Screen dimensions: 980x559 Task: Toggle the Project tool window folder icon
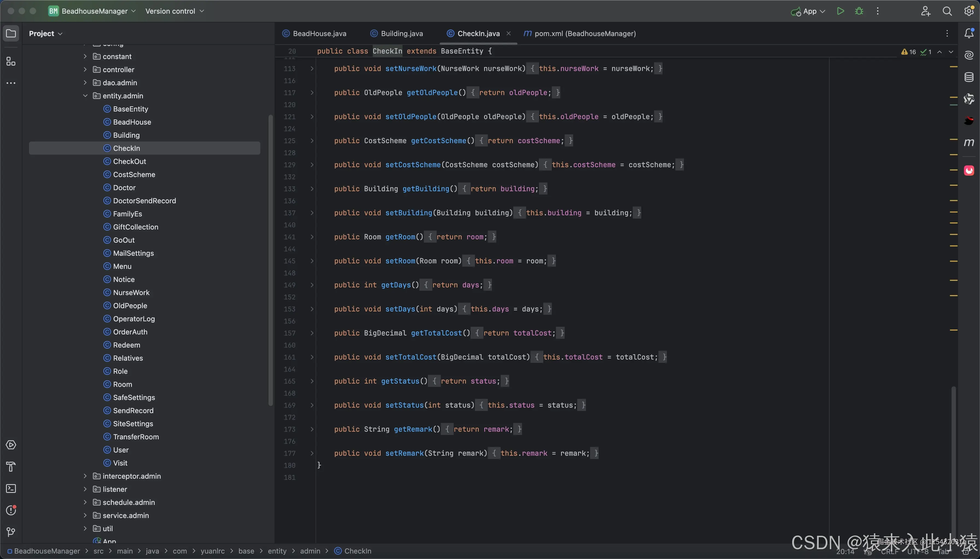[11, 33]
